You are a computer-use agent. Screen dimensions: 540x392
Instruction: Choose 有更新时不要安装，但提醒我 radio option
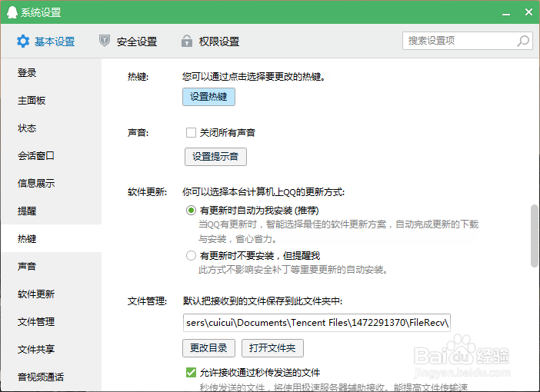tap(191, 256)
